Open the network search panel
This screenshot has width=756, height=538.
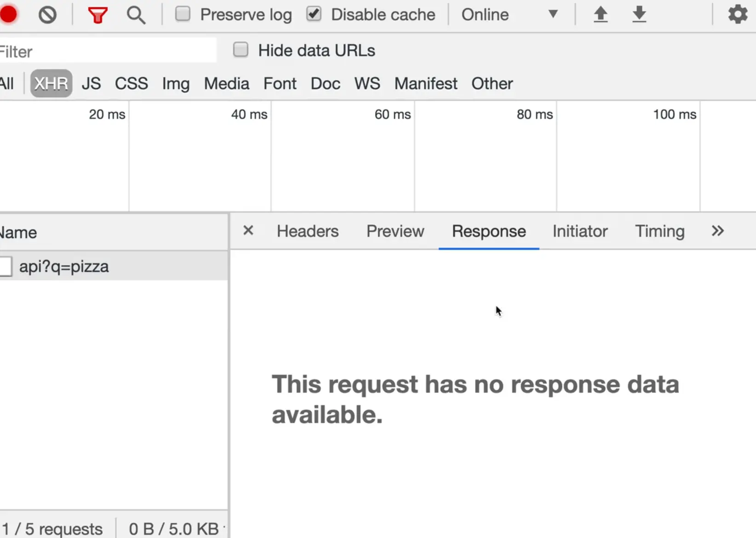[136, 15]
